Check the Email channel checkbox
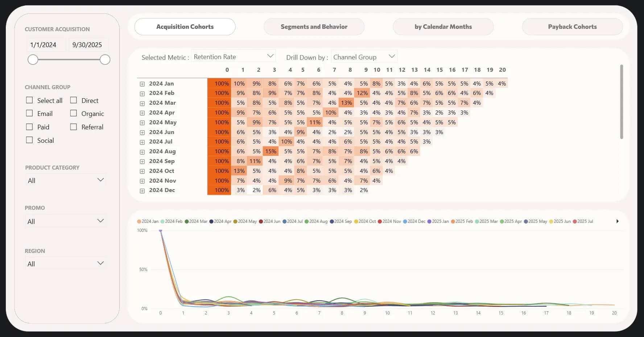This screenshot has width=644, height=337. pos(29,113)
